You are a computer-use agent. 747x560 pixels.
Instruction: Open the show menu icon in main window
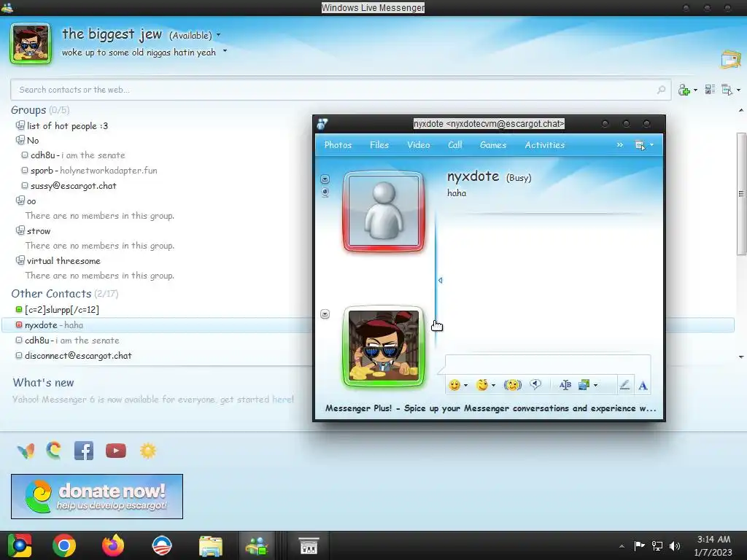pyautogui.click(x=730, y=90)
